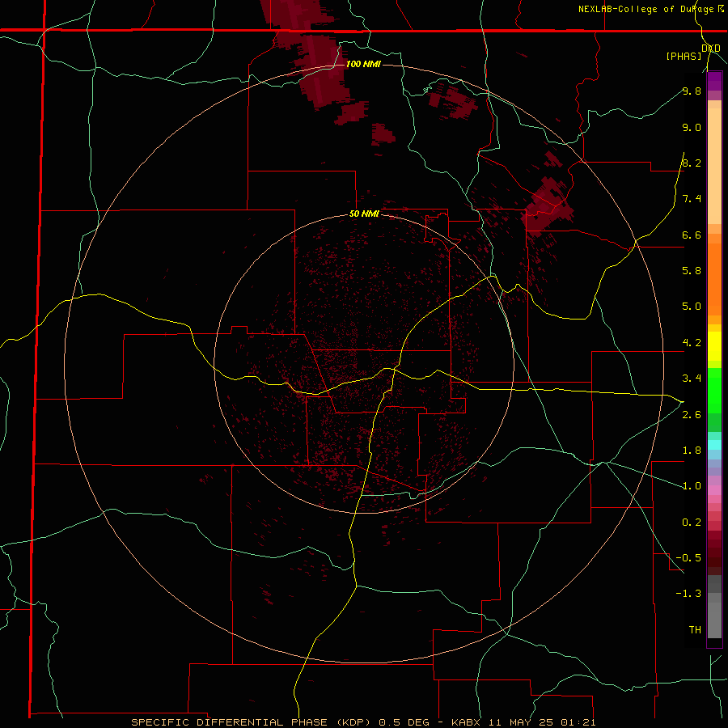Click the 5.8 value on color scale
This screenshot has height=728, width=728.
click(692, 271)
